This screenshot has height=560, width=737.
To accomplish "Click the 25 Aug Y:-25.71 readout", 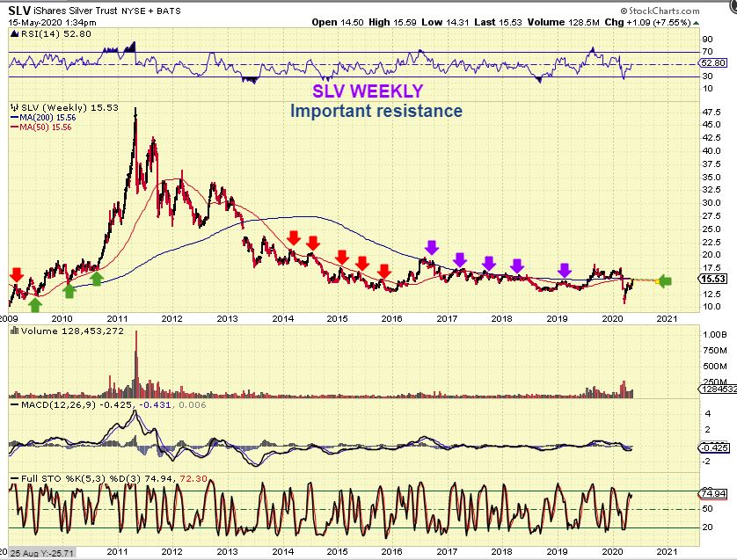I will coord(42,553).
